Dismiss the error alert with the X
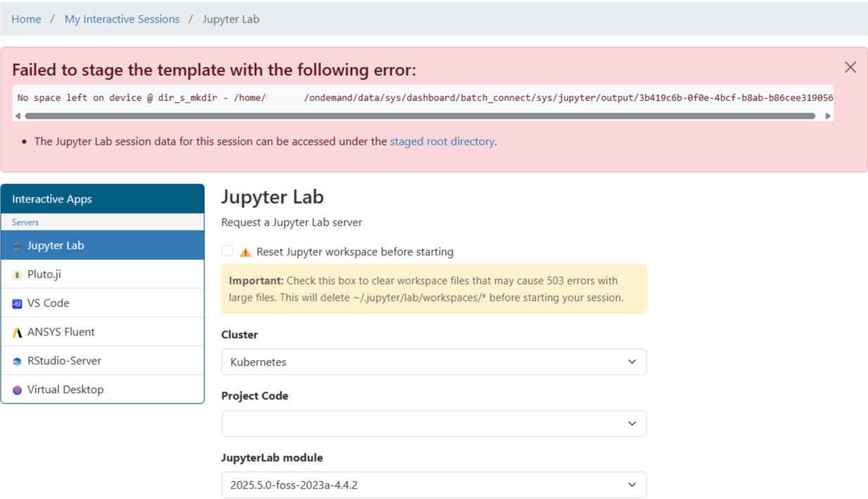 click(x=850, y=67)
